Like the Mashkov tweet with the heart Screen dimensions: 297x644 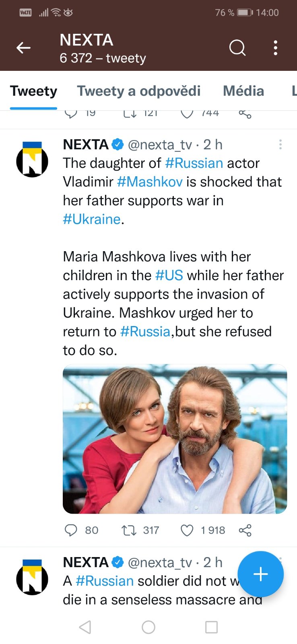click(x=187, y=530)
